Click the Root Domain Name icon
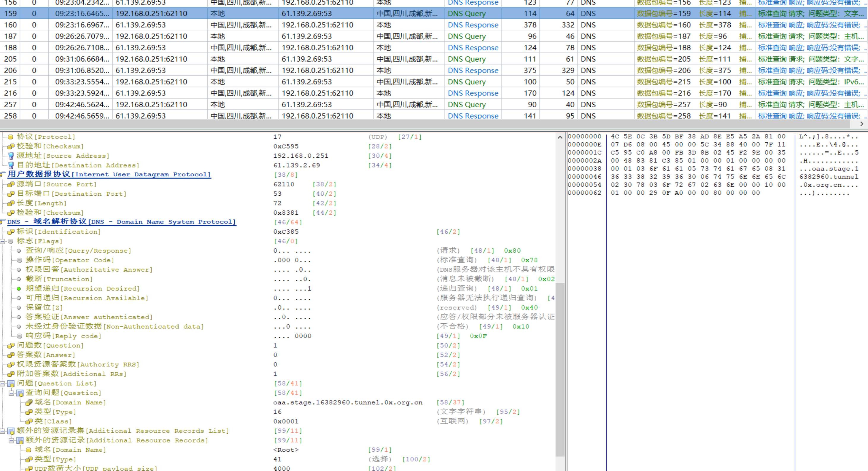The width and height of the screenshot is (868, 471). coord(29,450)
